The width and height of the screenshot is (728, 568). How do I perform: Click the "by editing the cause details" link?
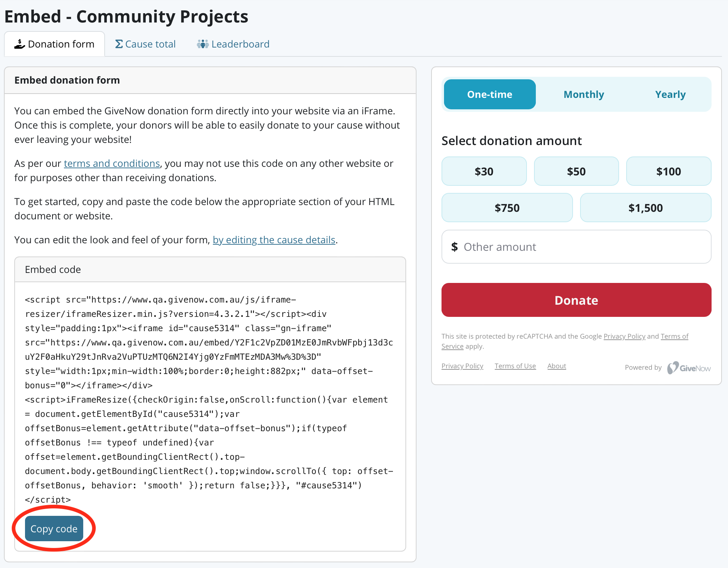coord(274,240)
